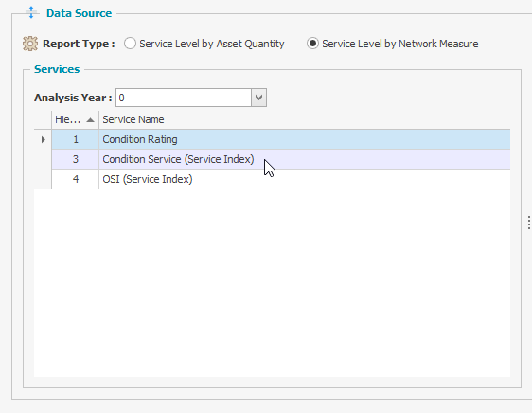The image size is (532, 413).
Task: Click the Service Name column header
Action: tap(305, 119)
